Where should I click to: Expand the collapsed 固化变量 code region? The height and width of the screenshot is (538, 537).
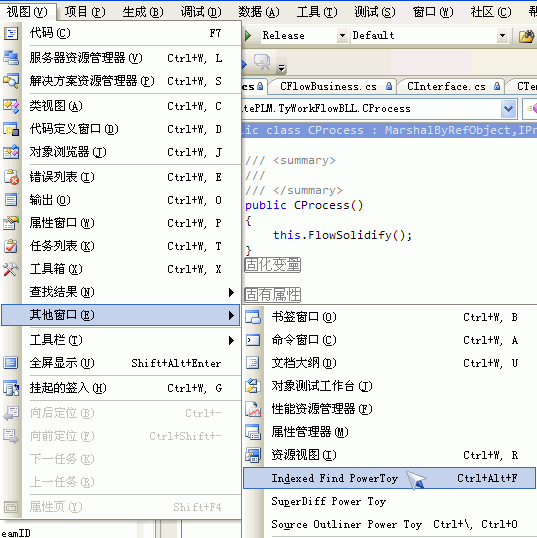pos(273,265)
